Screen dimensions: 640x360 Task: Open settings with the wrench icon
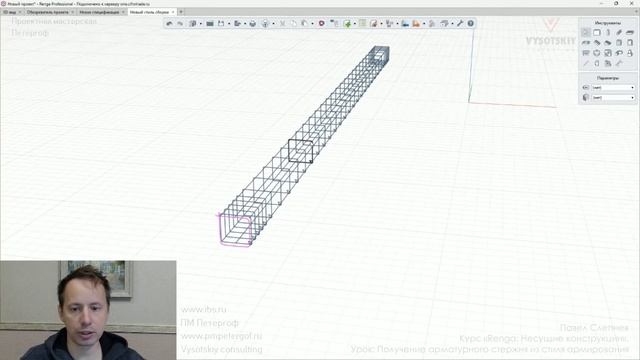click(x=460, y=24)
